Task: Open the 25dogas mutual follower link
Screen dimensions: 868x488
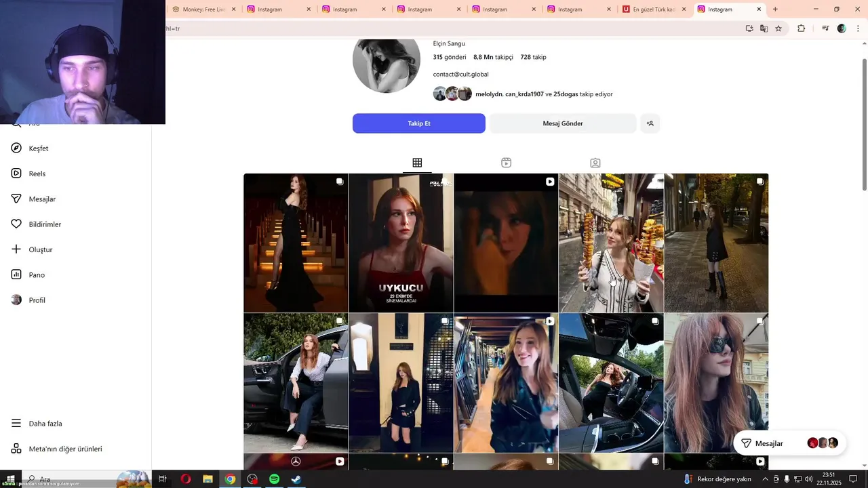Action: click(566, 94)
